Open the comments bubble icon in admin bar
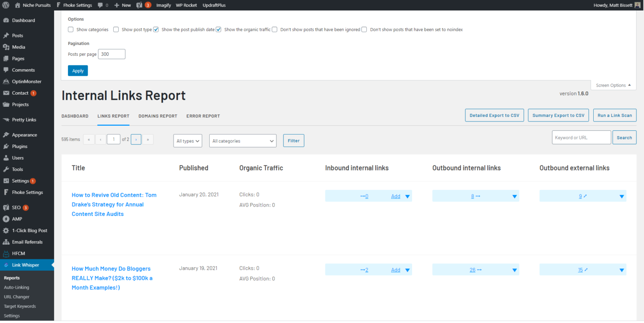Image resolution: width=644 pixels, height=323 pixels. coord(101,5)
